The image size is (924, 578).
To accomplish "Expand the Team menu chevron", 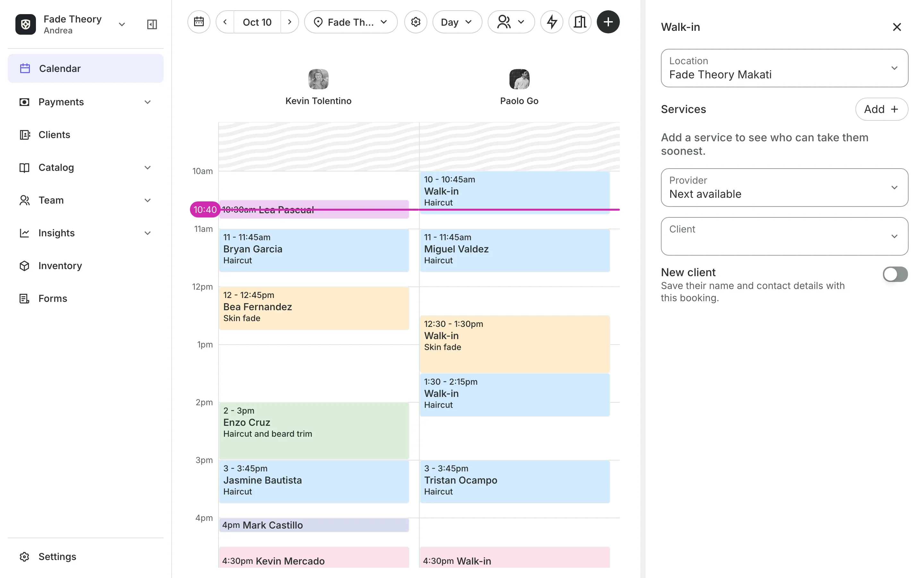I will [148, 200].
